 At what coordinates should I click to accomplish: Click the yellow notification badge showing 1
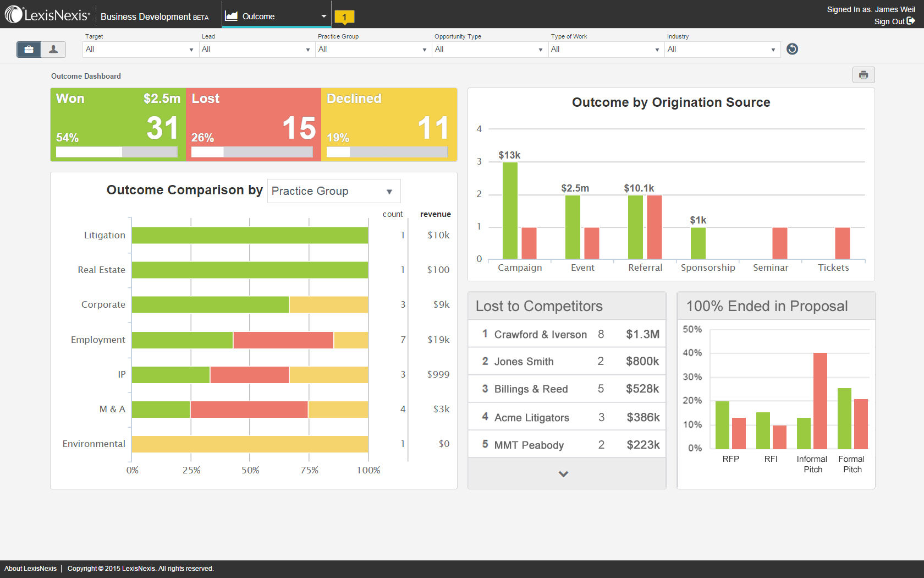344,17
